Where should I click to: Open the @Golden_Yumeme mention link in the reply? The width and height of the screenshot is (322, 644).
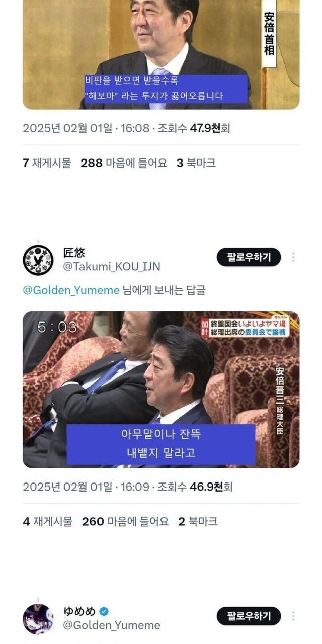coord(71,290)
